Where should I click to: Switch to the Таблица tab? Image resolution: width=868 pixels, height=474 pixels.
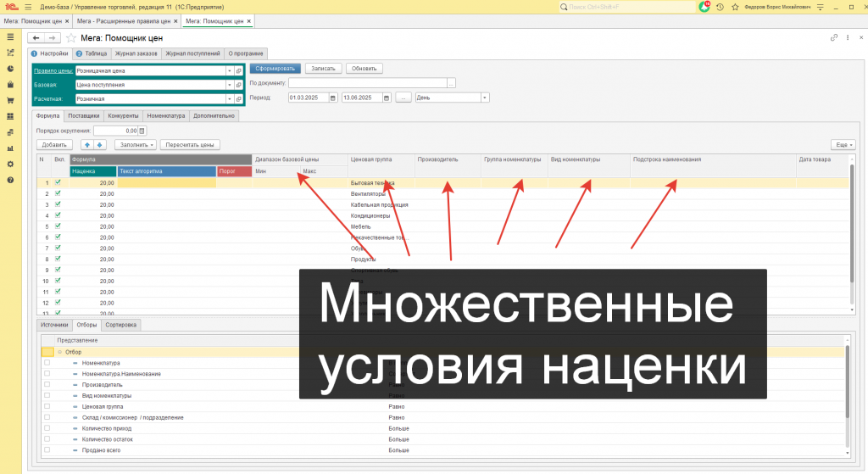[92, 53]
